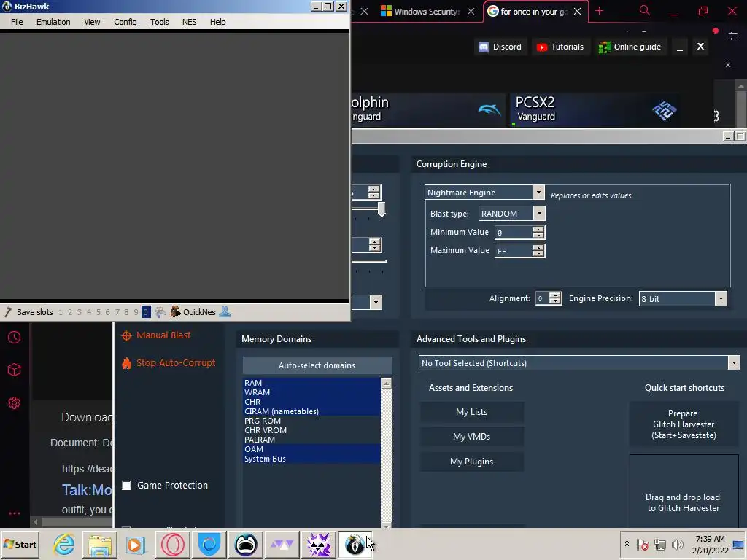Viewport: 747px width, 560px height.
Task: Click the Manual Blast crosshair icon
Action: [x=126, y=335]
